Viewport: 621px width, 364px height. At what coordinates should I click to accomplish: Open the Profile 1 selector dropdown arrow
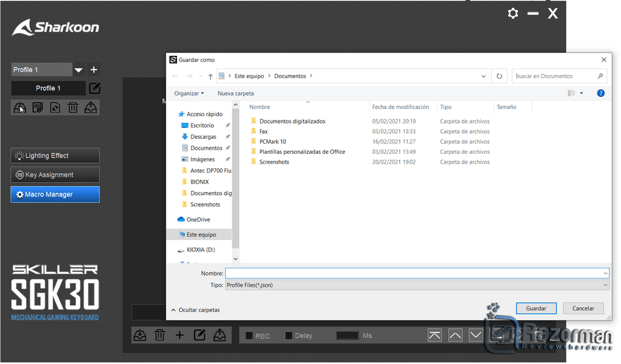(78, 70)
